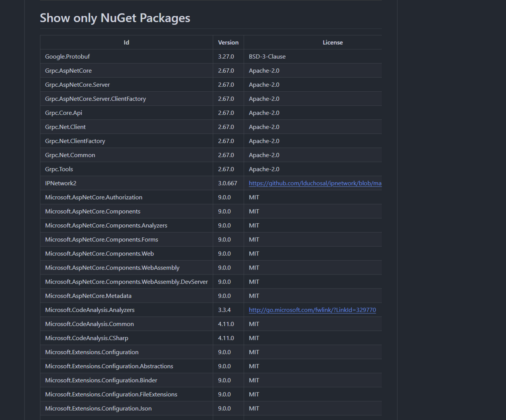Click the IPNetwork2 package name

click(61, 183)
